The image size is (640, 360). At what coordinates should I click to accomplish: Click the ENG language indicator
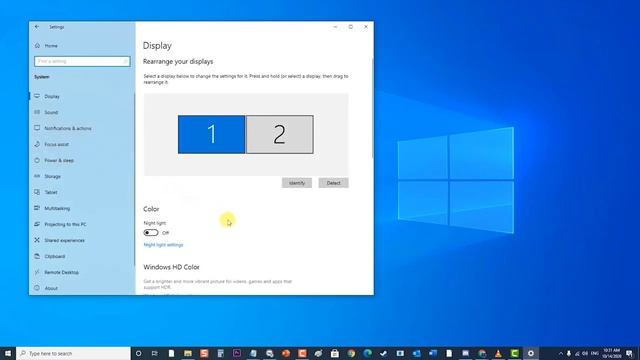pos(595,353)
